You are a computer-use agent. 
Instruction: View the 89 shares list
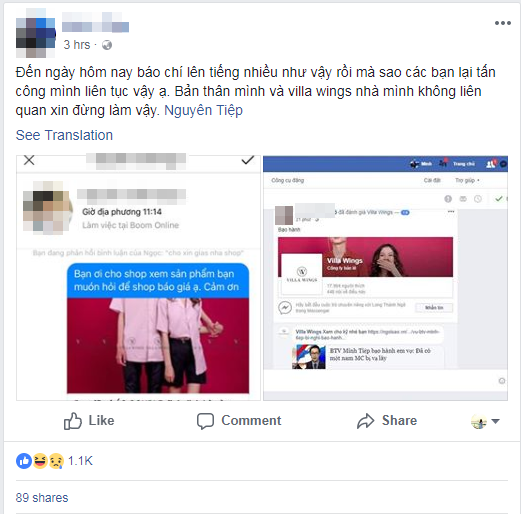pyautogui.click(x=42, y=498)
